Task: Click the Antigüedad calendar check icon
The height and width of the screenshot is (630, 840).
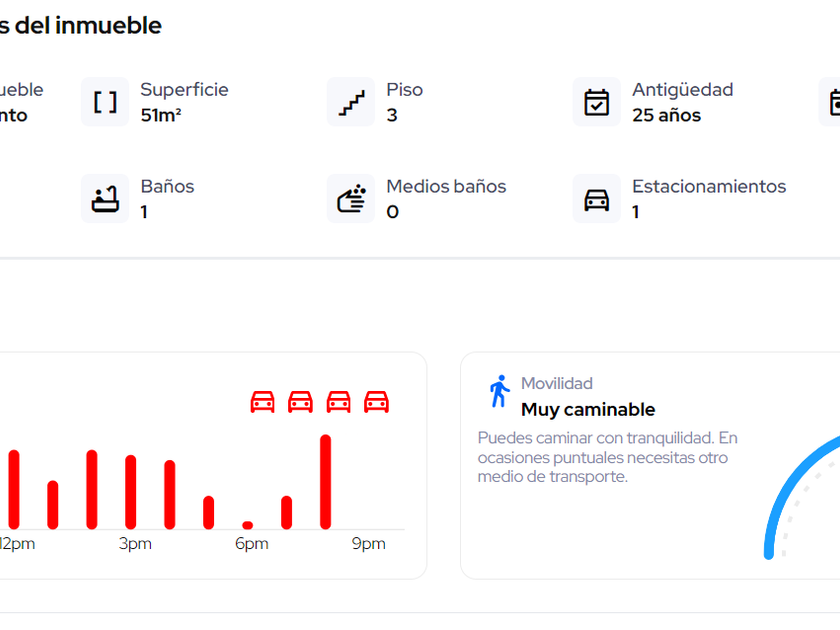Action: tap(597, 102)
